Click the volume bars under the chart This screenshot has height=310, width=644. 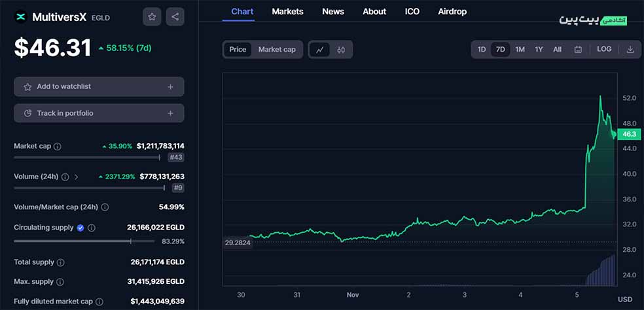point(600,271)
